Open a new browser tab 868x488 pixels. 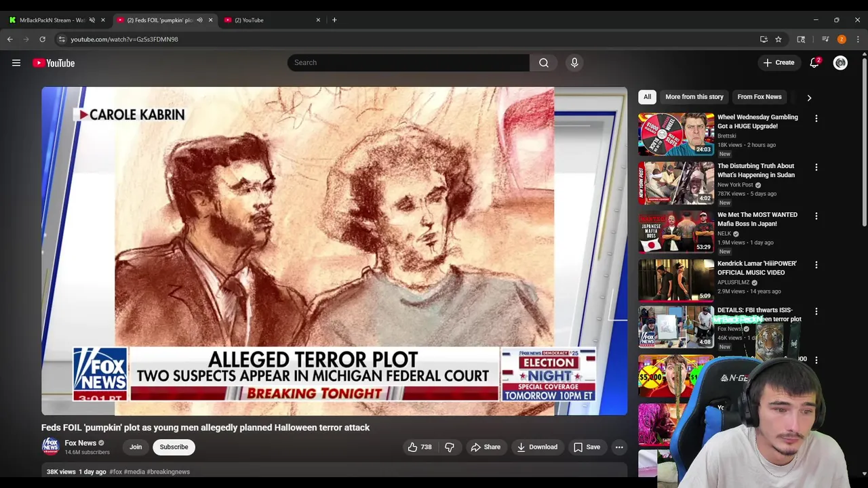coord(334,20)
